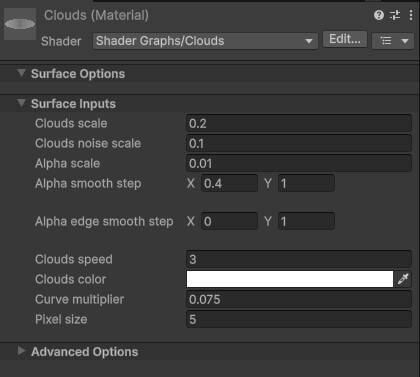Expand the Advanced Options section
Viewport: 420px width, 377px height.
21,351
